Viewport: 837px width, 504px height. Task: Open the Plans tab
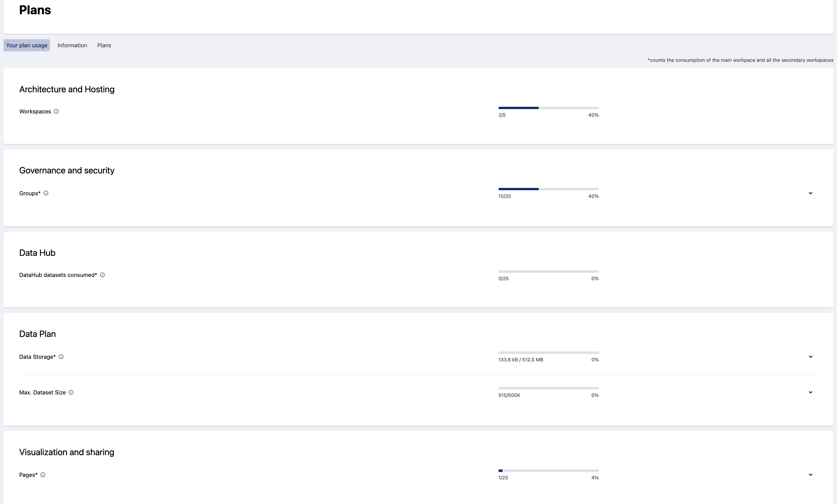[x=104, y=46]
